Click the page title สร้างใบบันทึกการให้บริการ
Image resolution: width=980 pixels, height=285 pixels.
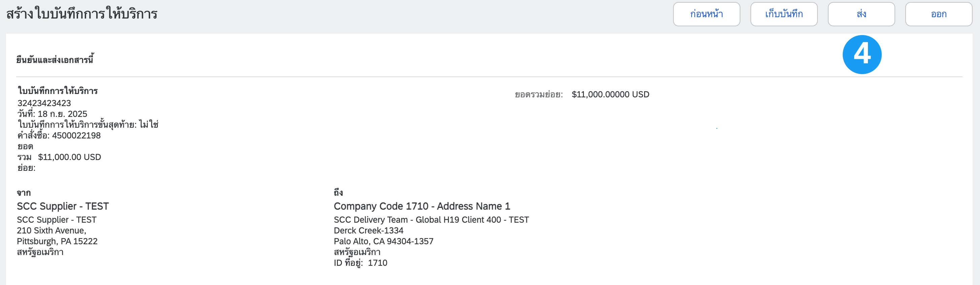click(x=82, y=14)
